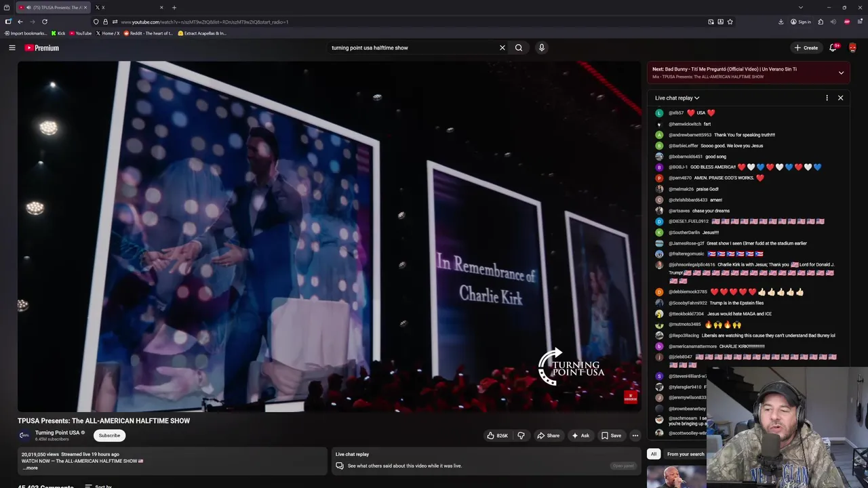Image resolution: width=868 pixels, height=488 pixels.
Task: Open the picture-in-picture icon in address bar
Action: tap(711, 22)
